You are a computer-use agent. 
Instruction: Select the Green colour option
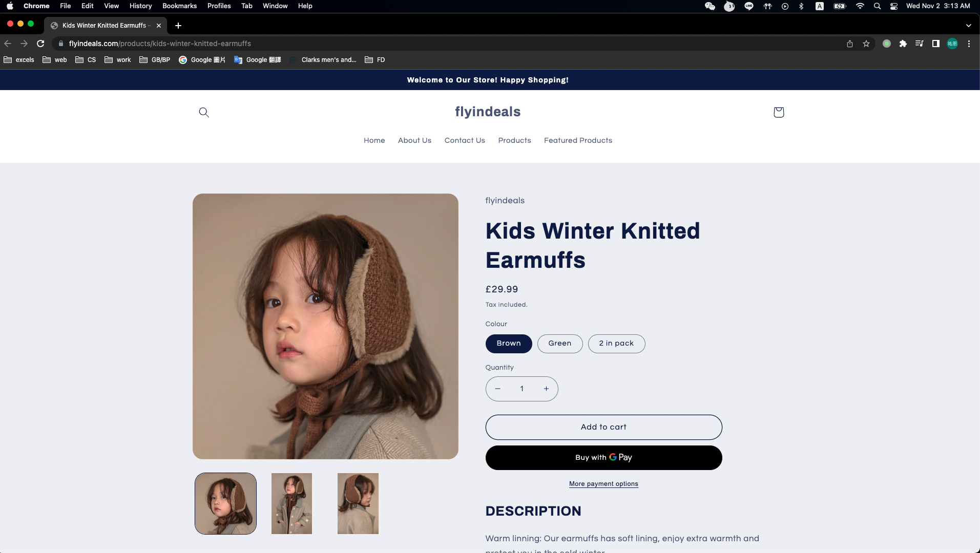tap(560, 344)
